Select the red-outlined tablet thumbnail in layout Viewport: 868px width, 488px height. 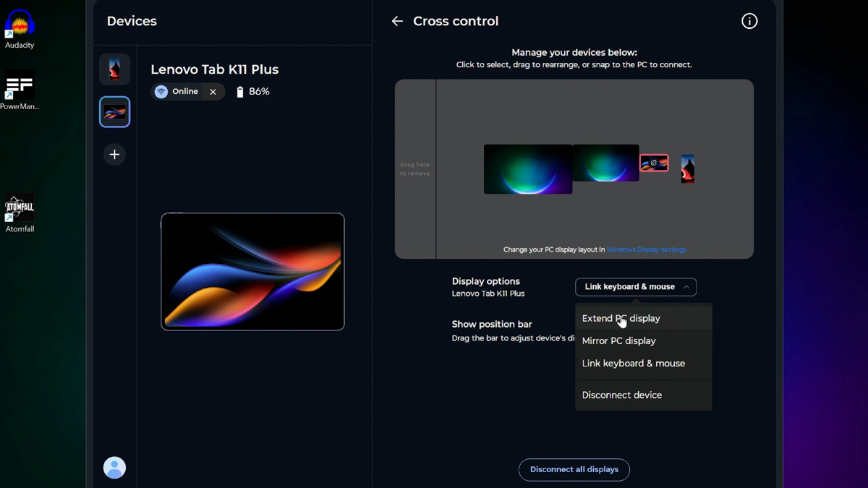tap(654, 163)
